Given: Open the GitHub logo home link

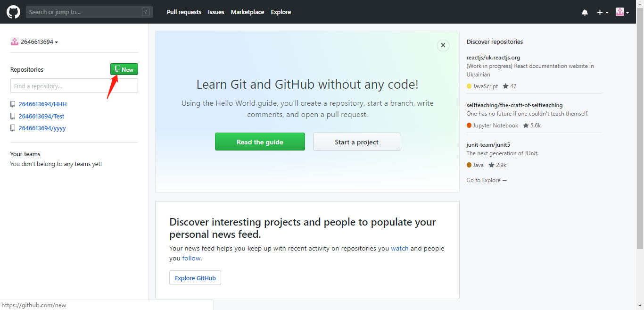Looking at the screenshot, I should click(13, 12).
